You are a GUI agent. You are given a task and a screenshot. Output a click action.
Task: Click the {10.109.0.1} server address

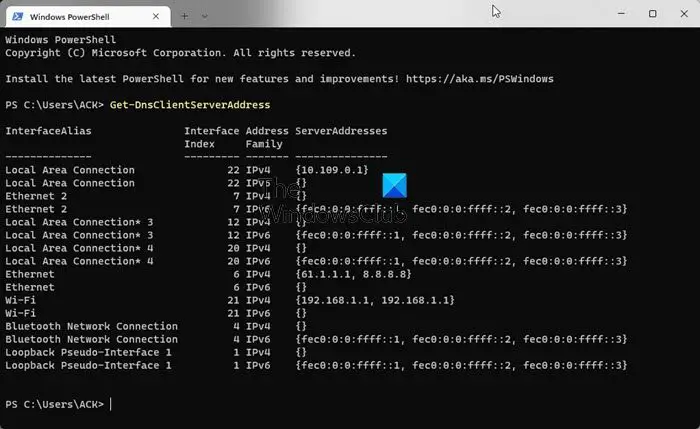pyautogui.click(x=332, y=170)
